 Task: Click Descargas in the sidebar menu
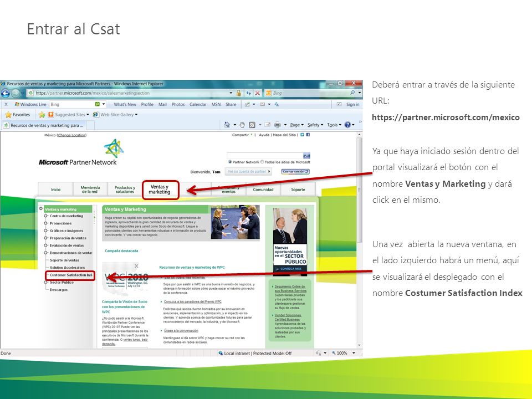tap(59, 290)
